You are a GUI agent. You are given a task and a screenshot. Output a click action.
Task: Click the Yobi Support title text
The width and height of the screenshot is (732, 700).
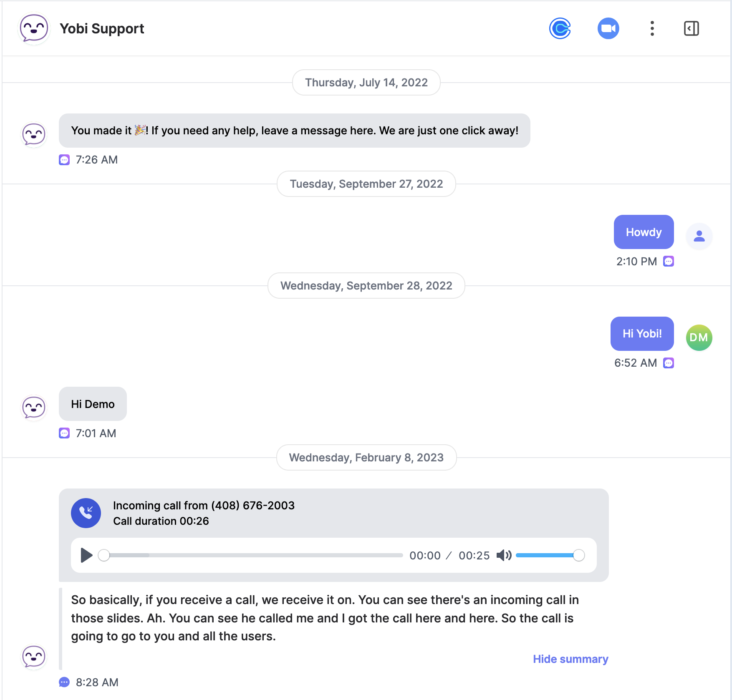tap(102, 28)
